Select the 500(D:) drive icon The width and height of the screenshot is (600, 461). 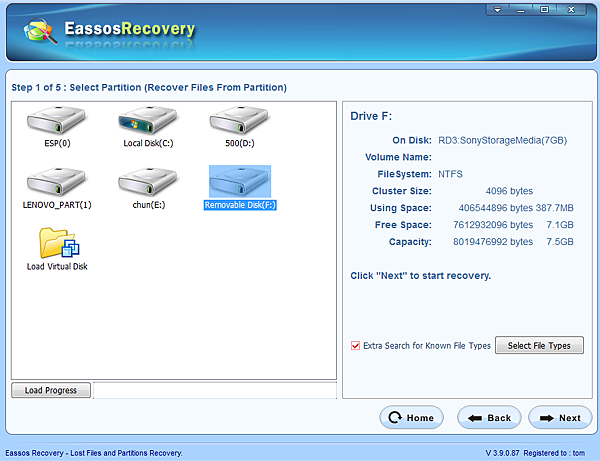239,121
